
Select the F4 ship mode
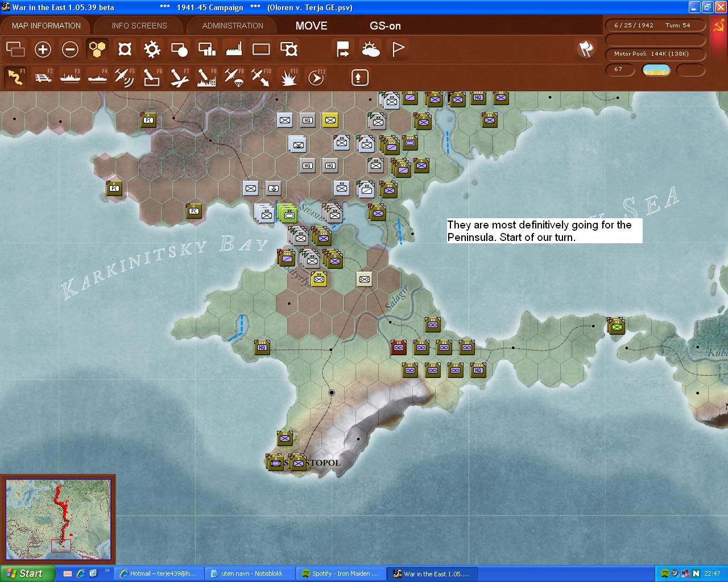click(x=97, y=77)
